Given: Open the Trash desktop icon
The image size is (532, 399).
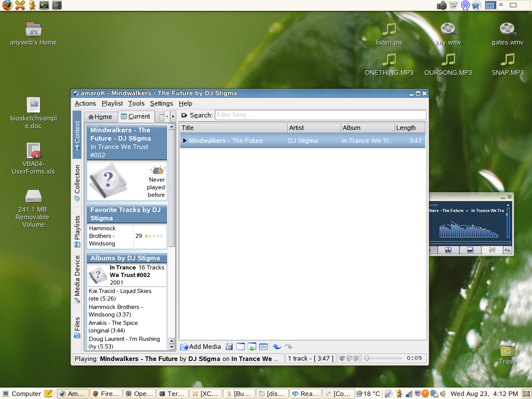Looking at the screenshot, I should [x=507, y=352].
